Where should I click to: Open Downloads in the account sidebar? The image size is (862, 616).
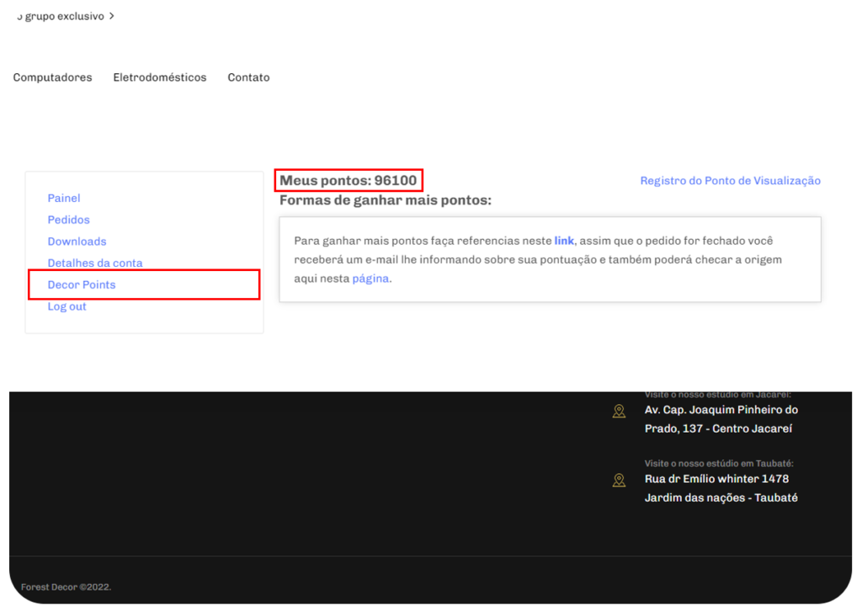click(77, 242)
